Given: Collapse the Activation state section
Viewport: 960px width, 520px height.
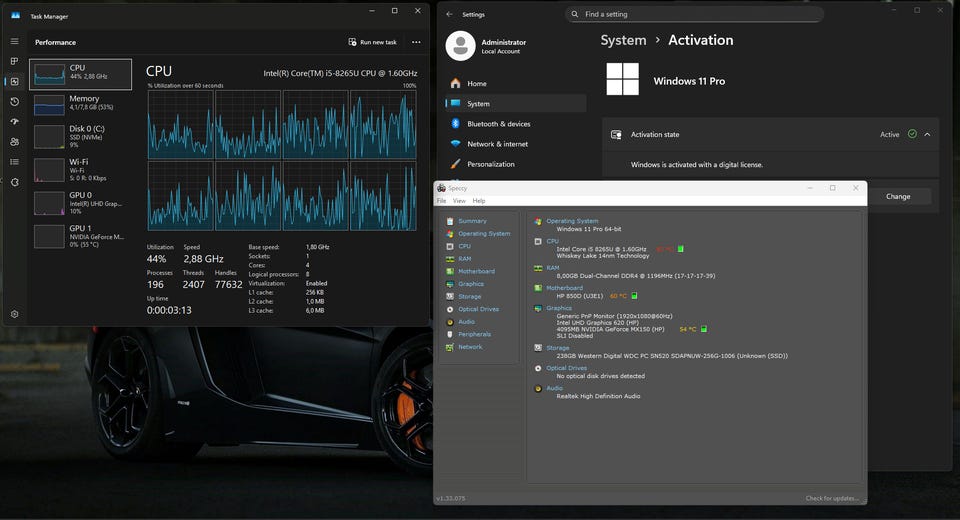Looking at the screenshot, I should [927, 134].
